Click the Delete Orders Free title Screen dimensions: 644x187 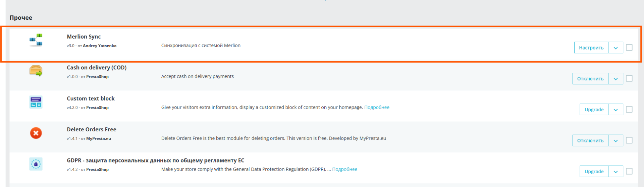click(92, 129)
